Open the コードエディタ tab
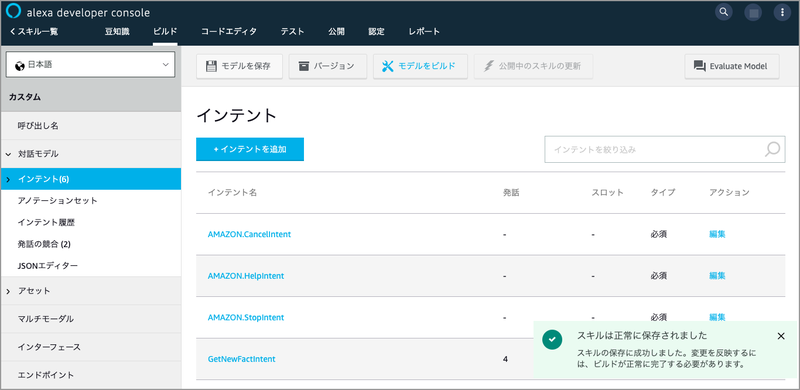Image resolution: width=800 pixels, height=390 pixels. coord(229,32)
